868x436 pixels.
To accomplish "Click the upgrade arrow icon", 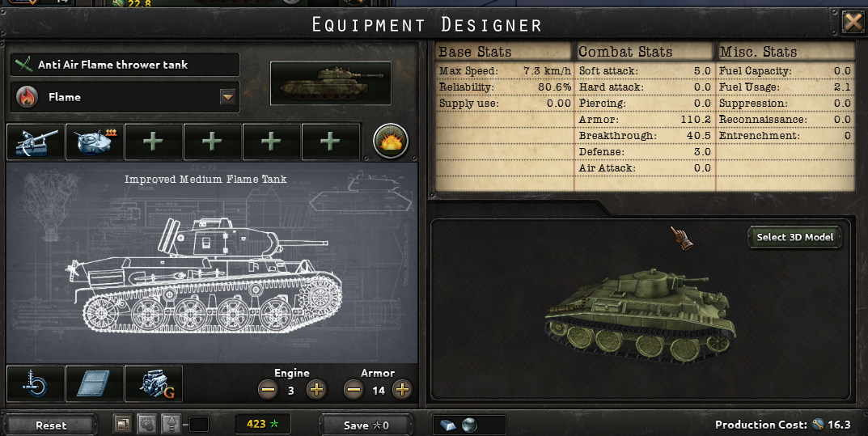I will click(171, 425).
